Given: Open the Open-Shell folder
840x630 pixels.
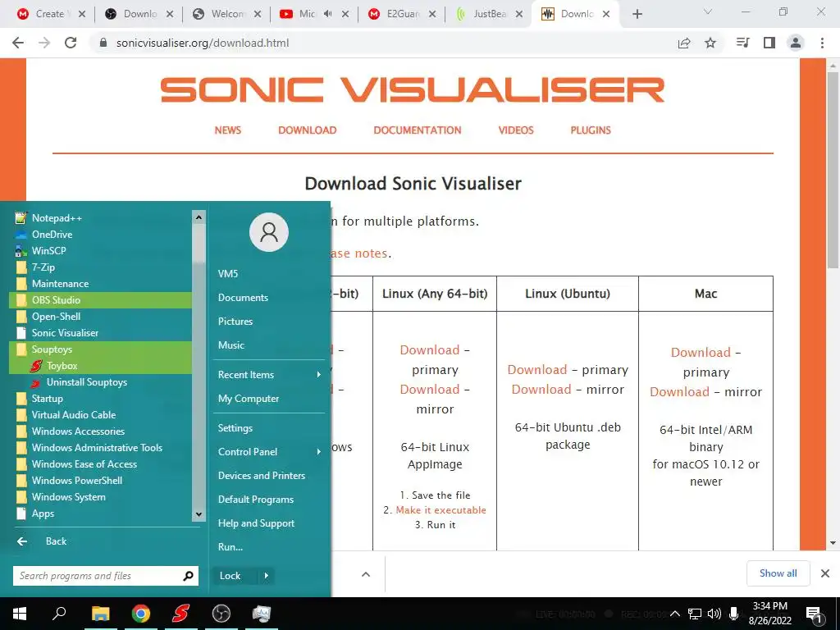Looking at the screenshot, I should point(100,316).
